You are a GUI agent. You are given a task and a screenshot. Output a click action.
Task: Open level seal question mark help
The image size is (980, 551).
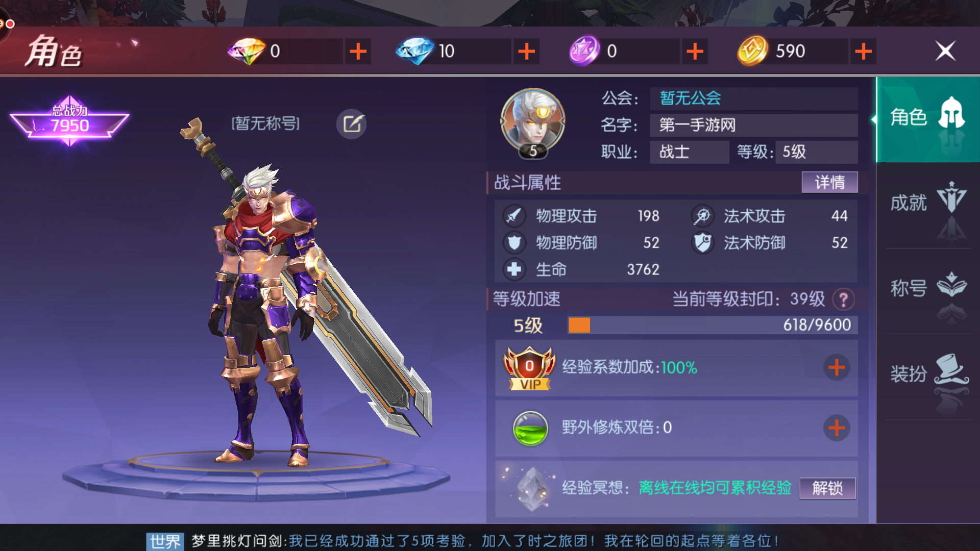(x=843, y=299)
